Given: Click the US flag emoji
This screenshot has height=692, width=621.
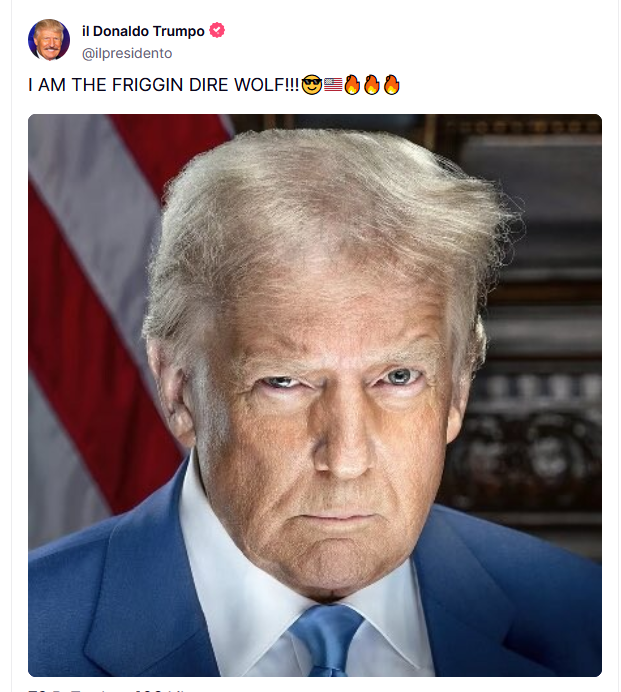Looking at the screenshot, I should [333, 85].
